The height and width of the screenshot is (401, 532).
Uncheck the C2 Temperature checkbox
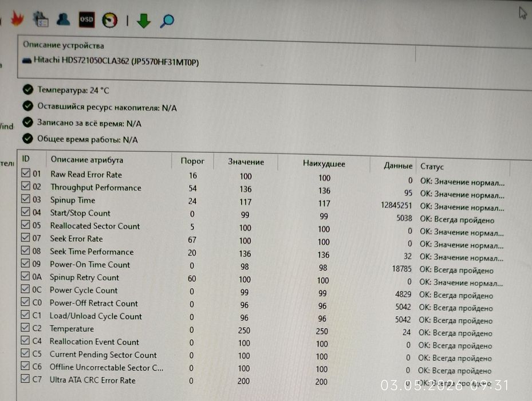pos(25,327)
